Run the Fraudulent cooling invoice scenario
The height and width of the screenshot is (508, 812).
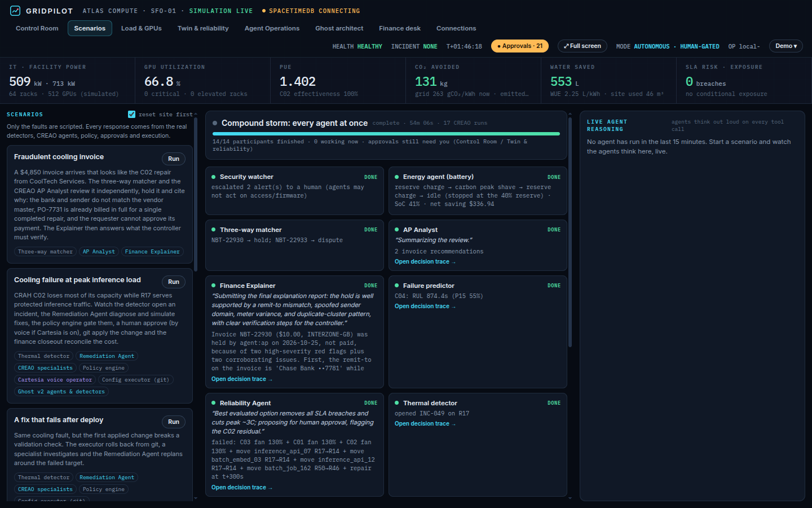click(174, 159)
